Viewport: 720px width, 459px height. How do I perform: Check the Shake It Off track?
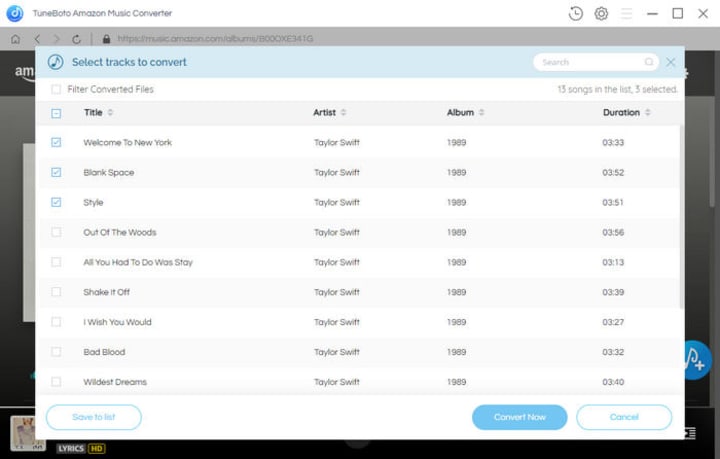(56, 292)
